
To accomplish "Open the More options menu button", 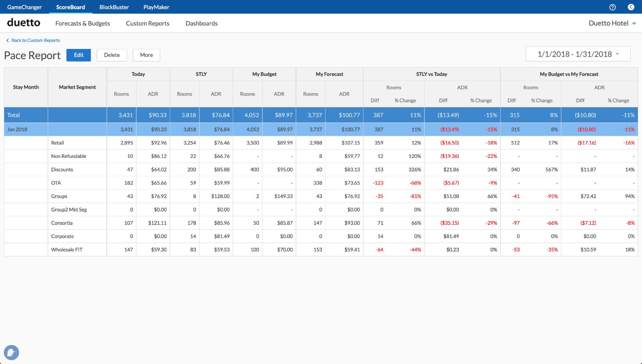I will [x=146, y=55].
